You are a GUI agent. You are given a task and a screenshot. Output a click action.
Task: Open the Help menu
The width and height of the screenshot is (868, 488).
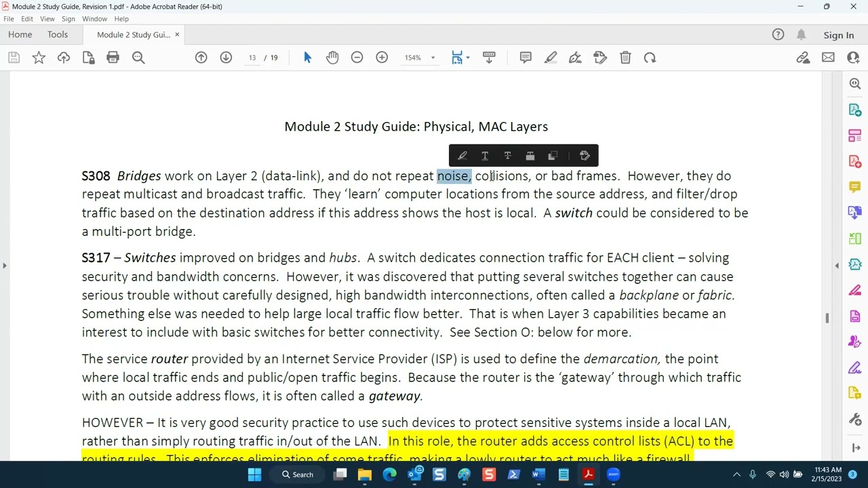click(121, 19)
